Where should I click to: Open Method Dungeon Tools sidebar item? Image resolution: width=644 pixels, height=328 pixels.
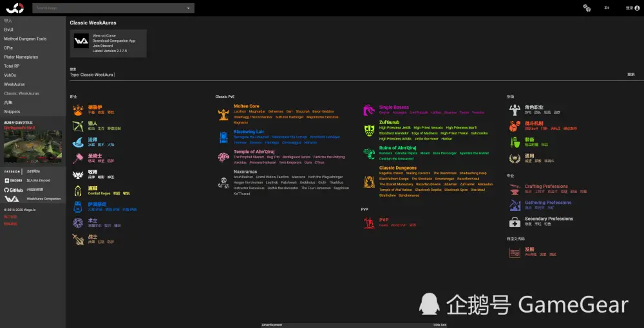click(x=25, y=39)
